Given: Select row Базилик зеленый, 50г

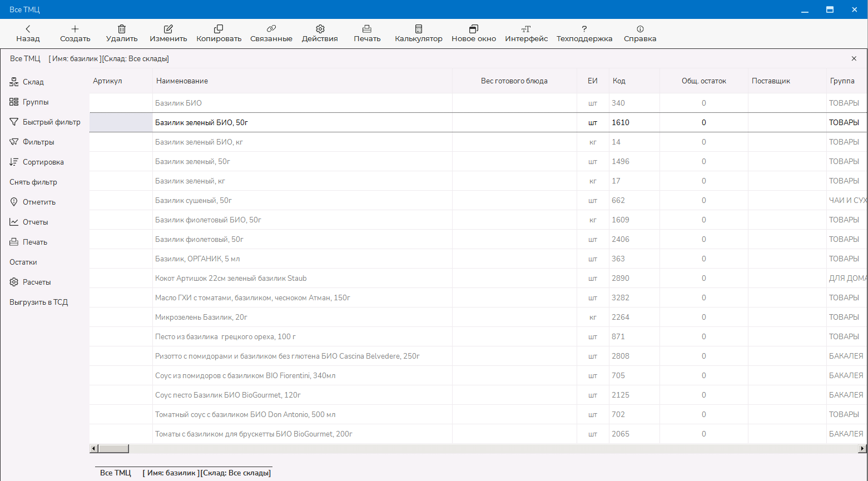Looking at the screenshot, I should tap(478, 161).
